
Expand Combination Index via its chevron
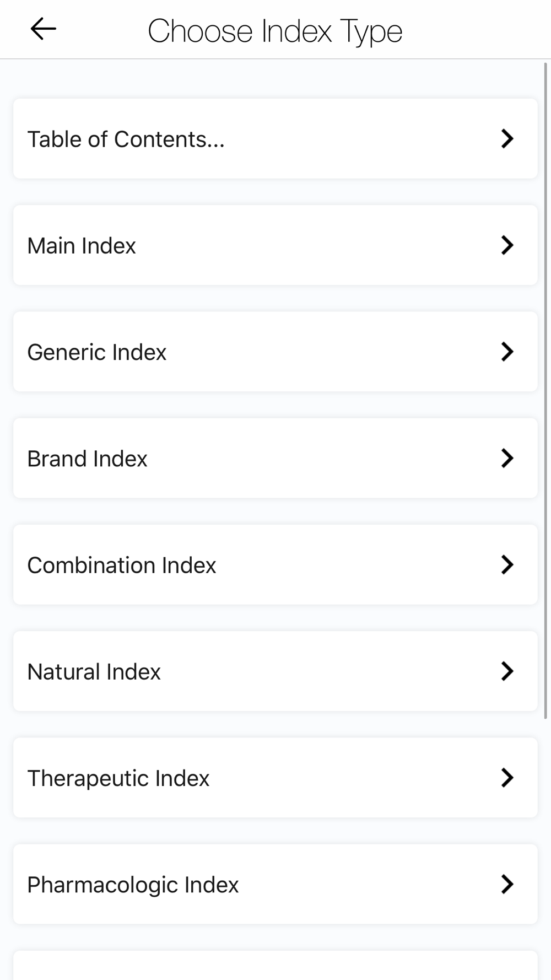[507, 564]
